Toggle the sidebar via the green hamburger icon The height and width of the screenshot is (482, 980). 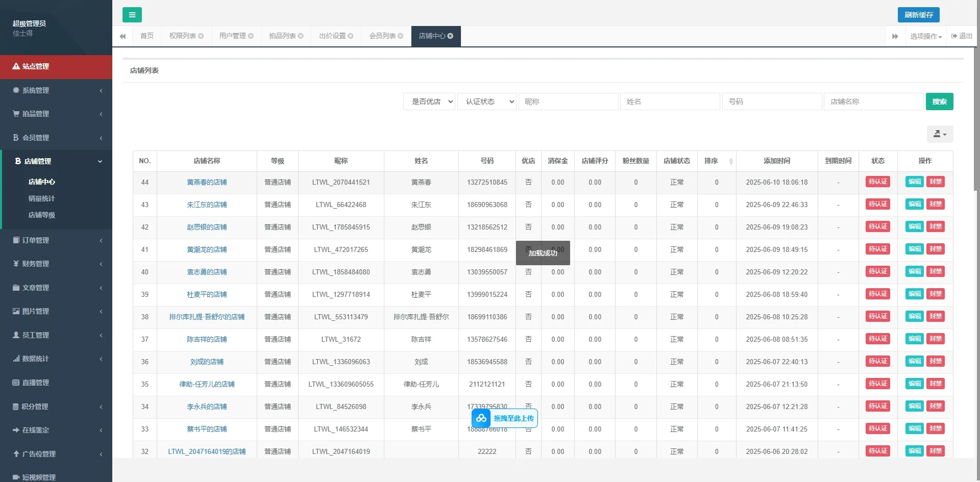(132, 15)
